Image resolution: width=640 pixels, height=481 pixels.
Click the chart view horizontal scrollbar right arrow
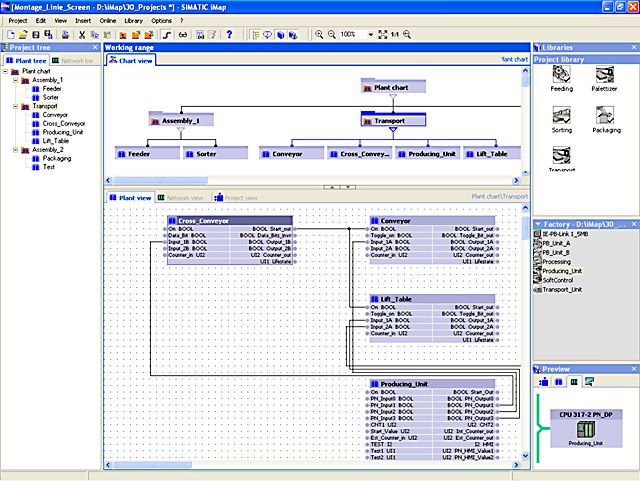(x=516, y=180)
